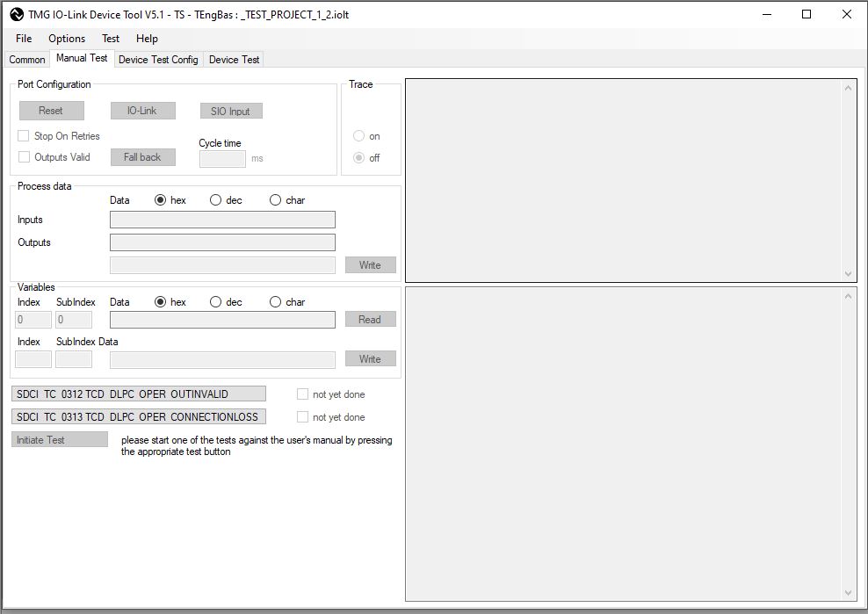Screen dimensions: 868x614
Task: Turn Trace on radio button
Action: click(358, 136)
